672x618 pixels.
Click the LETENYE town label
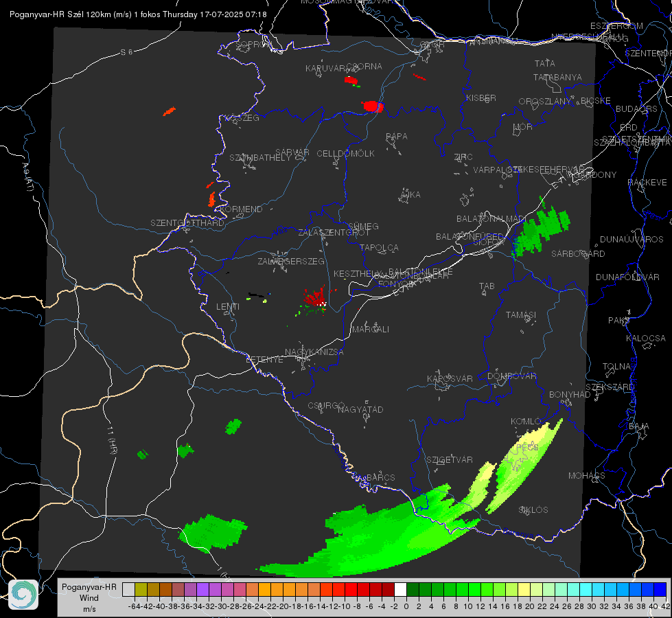[x=264, y=360]
